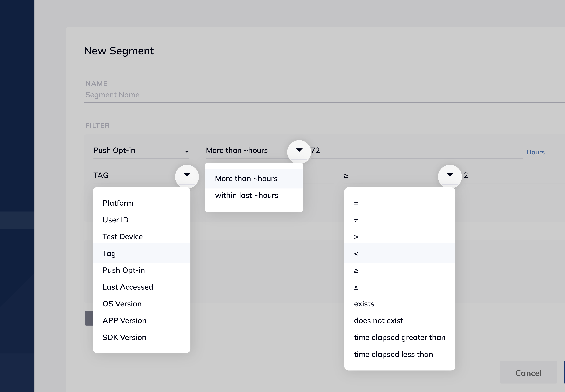
Task: Select within last ~hours option
Action: [247, 195]
